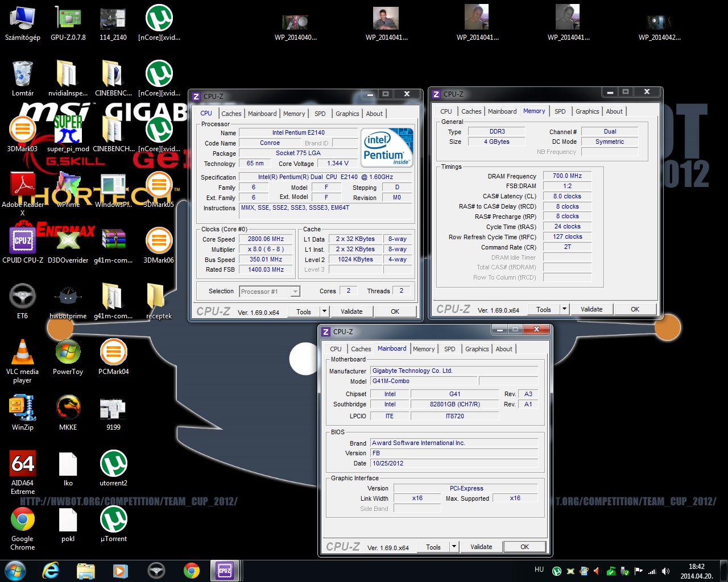
Task: Launch hwbotprime desktop shortcut
Action: (68, 302)
